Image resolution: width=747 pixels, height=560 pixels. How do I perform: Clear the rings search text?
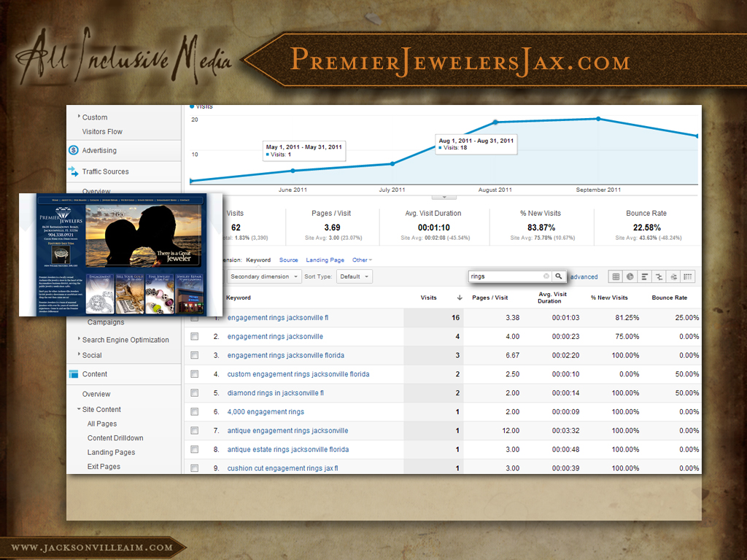(x=546, y=276)
